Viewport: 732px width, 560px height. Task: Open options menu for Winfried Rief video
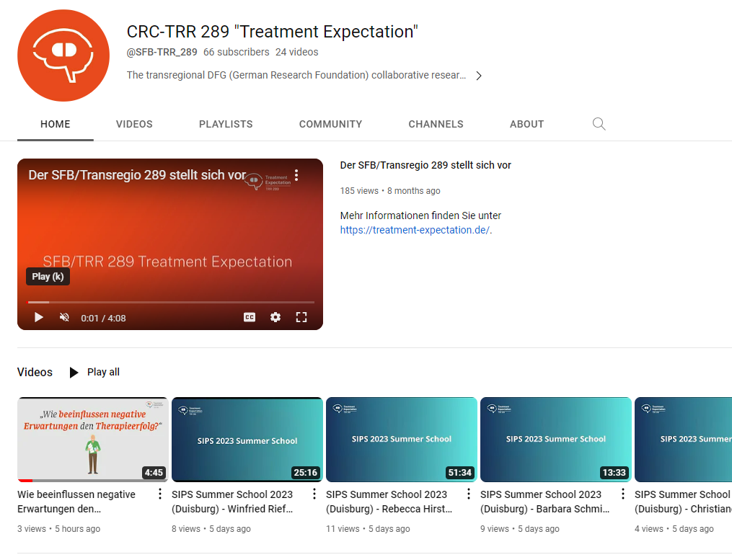coord(314,494)
